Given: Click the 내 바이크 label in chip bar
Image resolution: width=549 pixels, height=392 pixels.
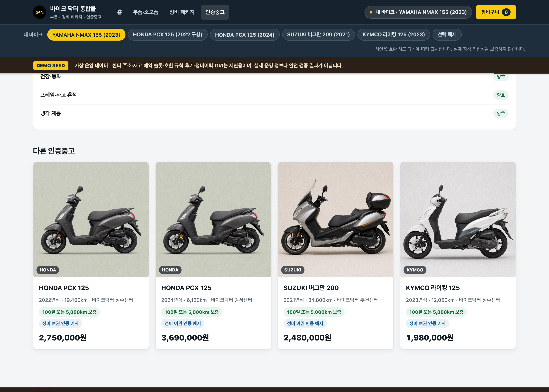Looking at the screenshot, I should click(33, 34).
